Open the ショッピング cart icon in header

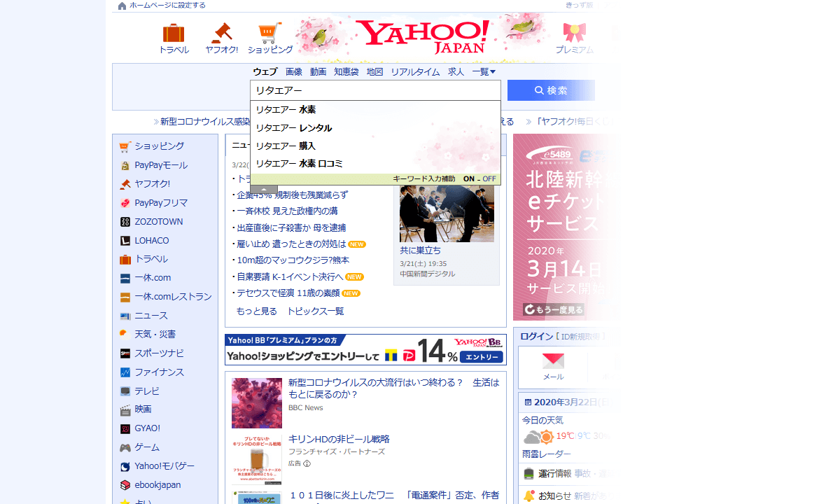point(270,33)
